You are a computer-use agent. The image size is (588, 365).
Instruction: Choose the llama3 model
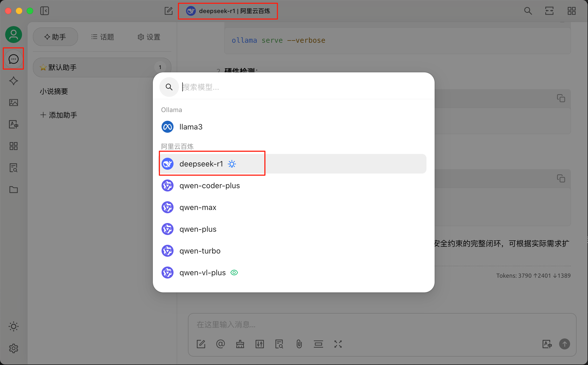(x=293, y=127)
